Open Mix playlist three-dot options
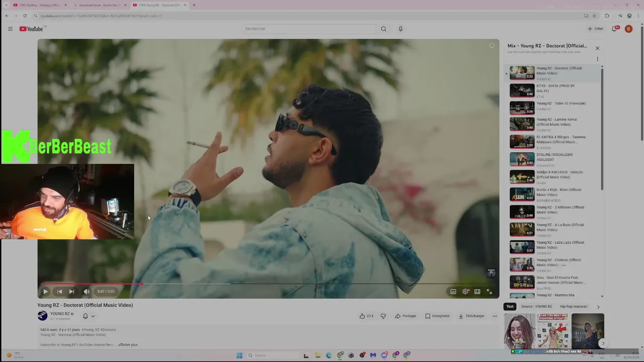This screenshot has height=362, width=644. click(x=597, y=59)
